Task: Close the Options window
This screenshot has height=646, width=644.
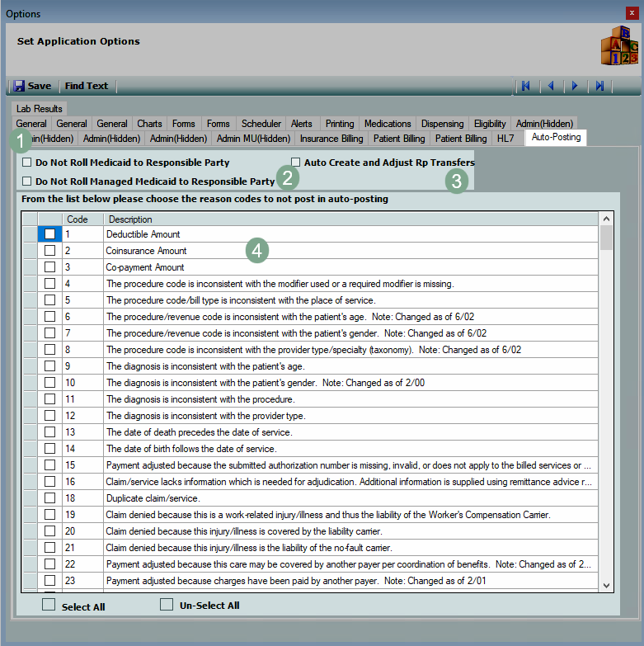Action: pyautogui.click(x=632, y=13)
